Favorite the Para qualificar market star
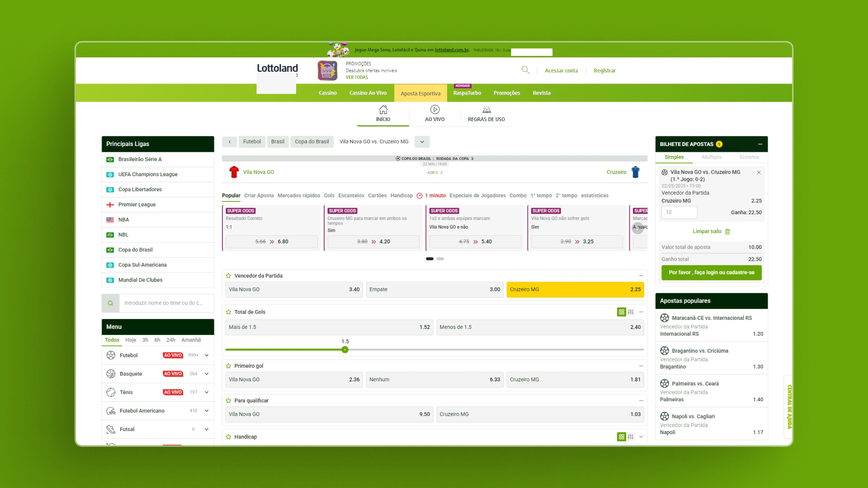 (228, 400)
